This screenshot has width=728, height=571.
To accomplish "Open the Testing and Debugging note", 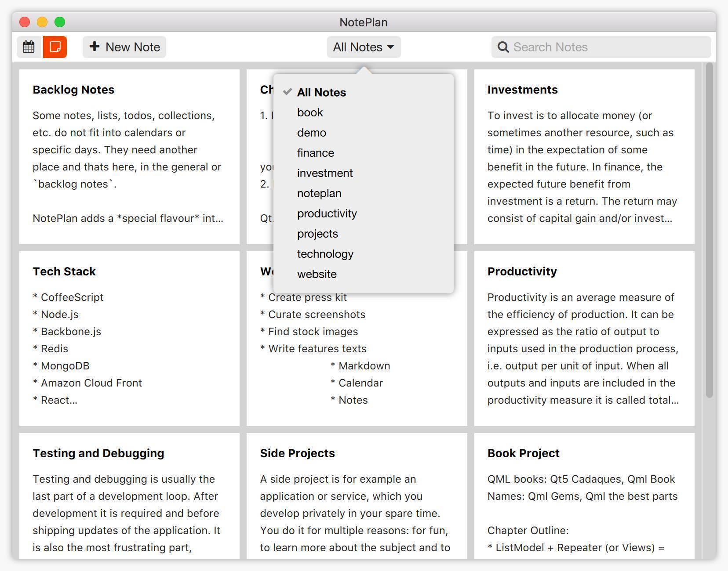I will tap(129, 496).
